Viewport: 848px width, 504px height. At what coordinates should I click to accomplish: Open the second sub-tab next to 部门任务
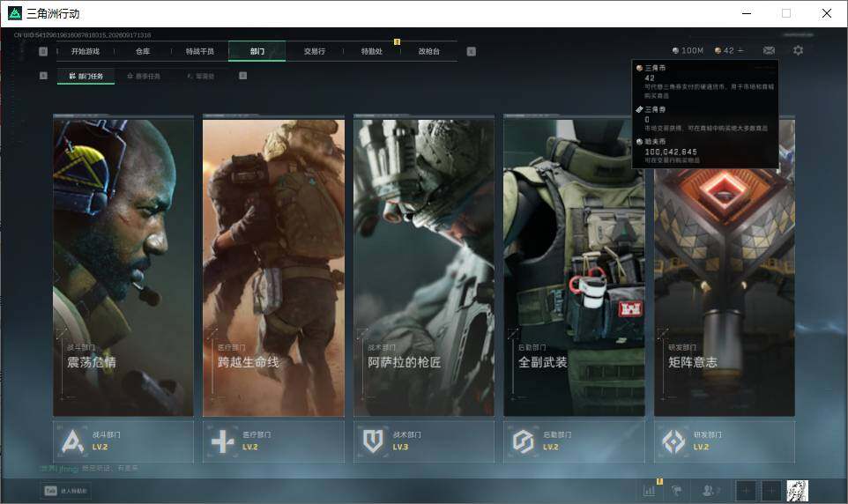[x=144, y=77]
